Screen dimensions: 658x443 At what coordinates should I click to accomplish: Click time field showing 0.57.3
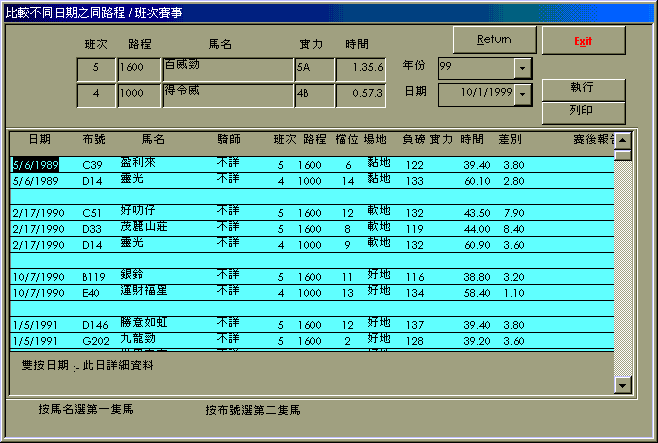(x=361, y=95)
